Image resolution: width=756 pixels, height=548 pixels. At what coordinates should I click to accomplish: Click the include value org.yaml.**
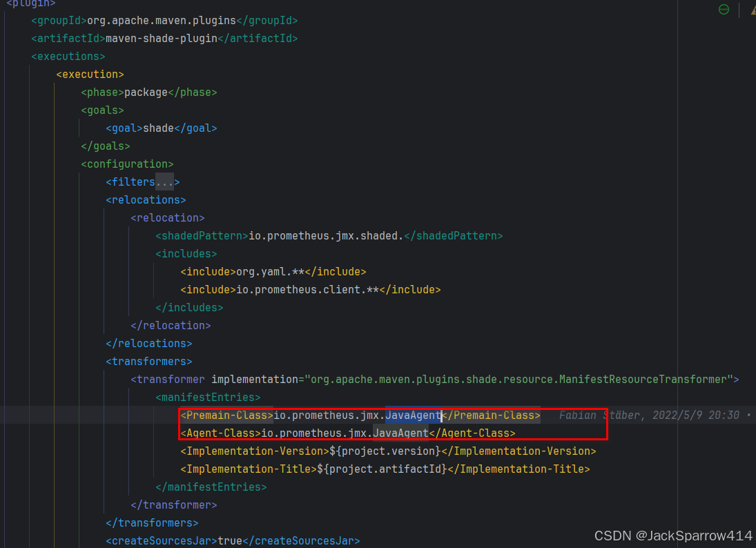click(271, 272)
